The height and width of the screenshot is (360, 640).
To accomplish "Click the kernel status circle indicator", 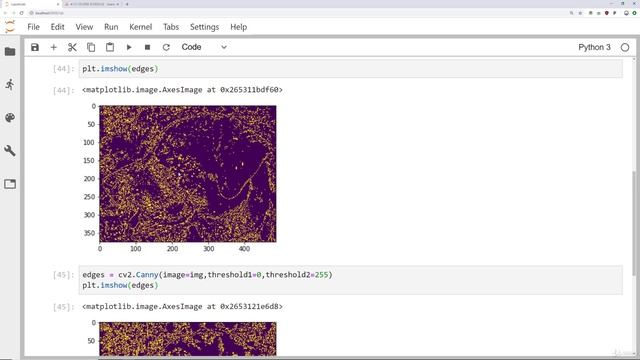I will pos(625,47).
